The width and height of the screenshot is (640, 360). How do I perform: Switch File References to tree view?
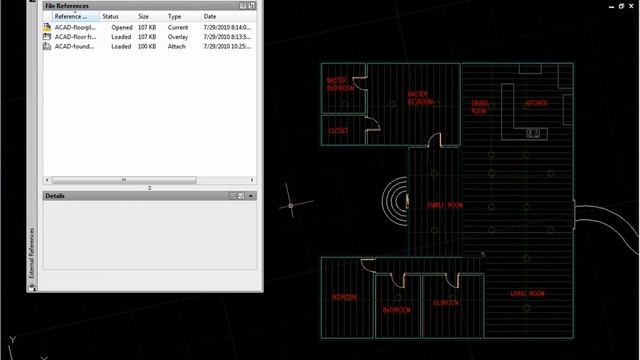pos(251,6)
